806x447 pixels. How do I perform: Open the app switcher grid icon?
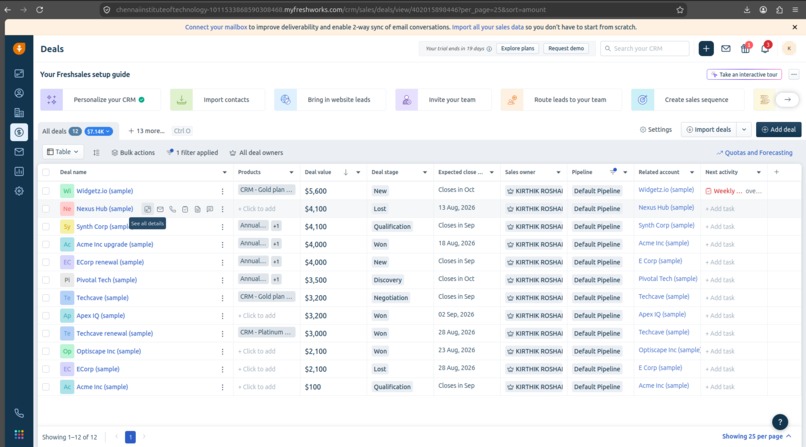point(19,435)
